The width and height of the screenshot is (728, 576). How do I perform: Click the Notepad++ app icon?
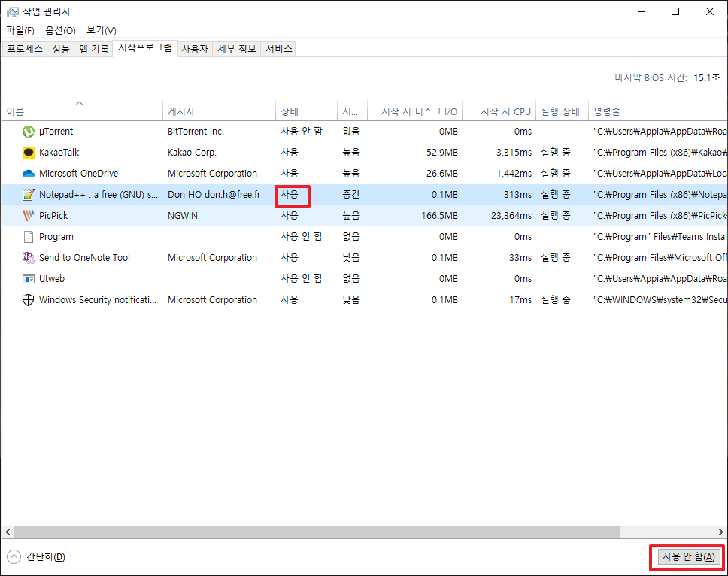click(x=29, y=195)
